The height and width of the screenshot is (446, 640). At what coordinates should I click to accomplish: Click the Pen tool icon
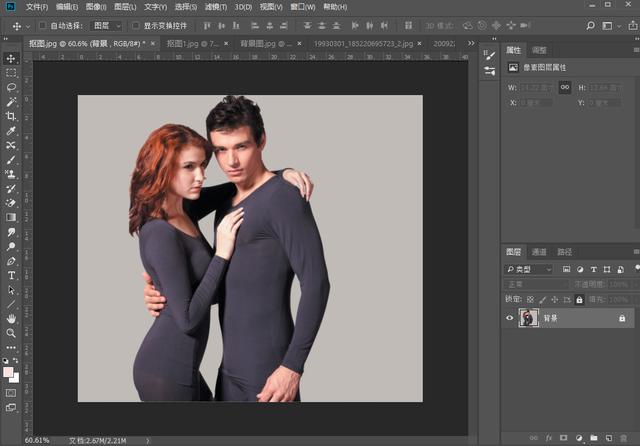point(11,261)
